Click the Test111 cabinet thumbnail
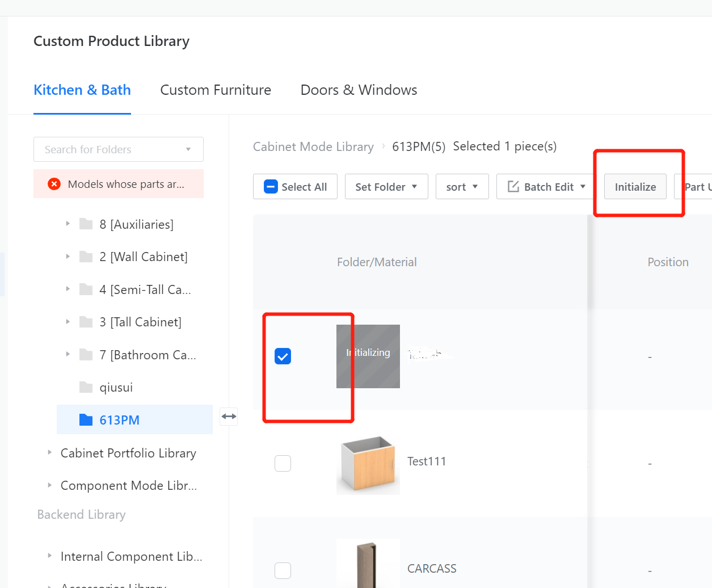 click(x=368, y=464)
